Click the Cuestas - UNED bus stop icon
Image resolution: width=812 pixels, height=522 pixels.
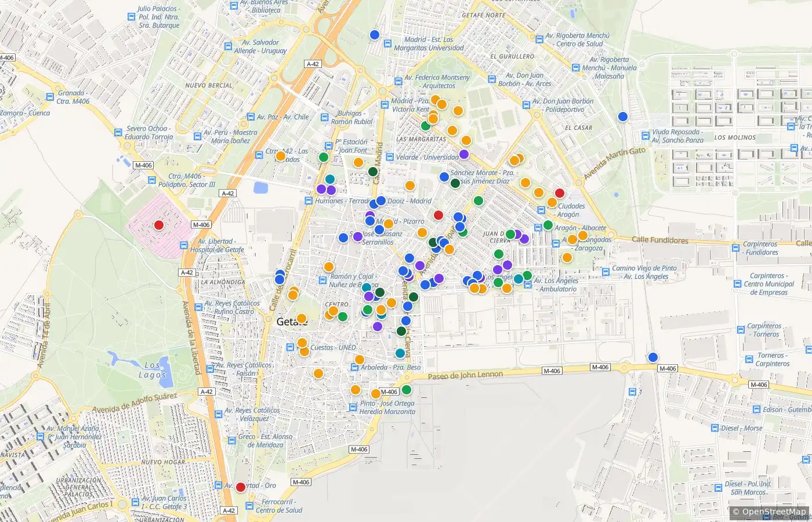(290, 347)
